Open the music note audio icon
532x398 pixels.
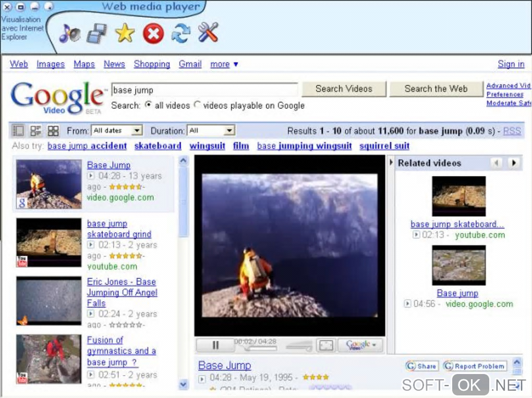coord(69,33)
